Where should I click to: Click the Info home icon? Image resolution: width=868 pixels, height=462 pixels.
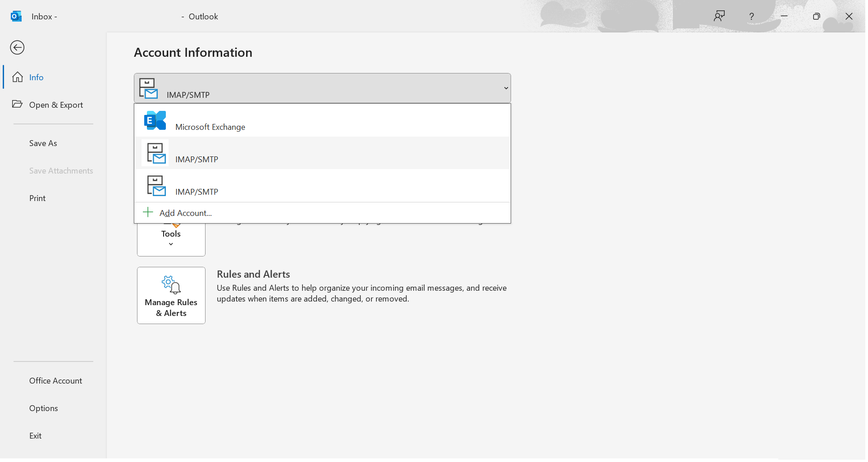(18, 77)
